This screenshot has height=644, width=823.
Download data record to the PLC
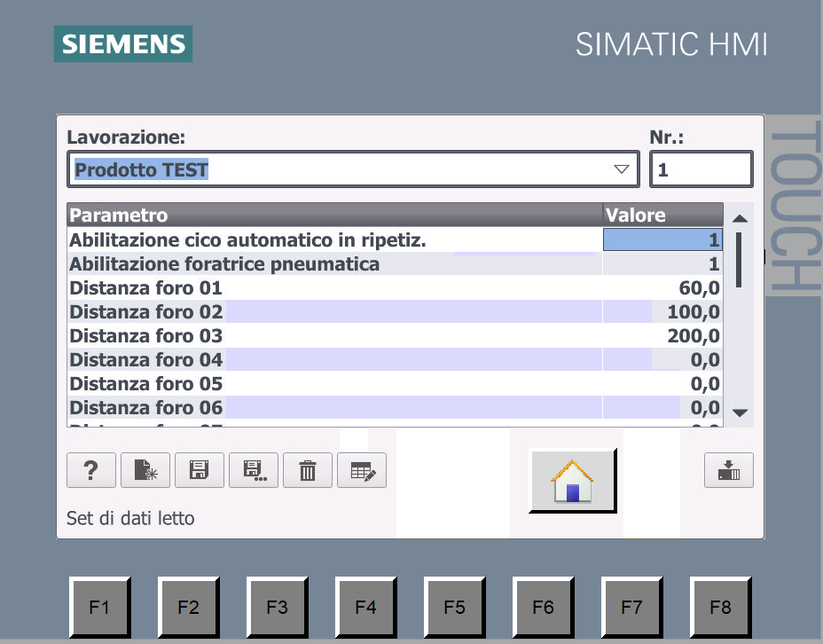[728, 470]
